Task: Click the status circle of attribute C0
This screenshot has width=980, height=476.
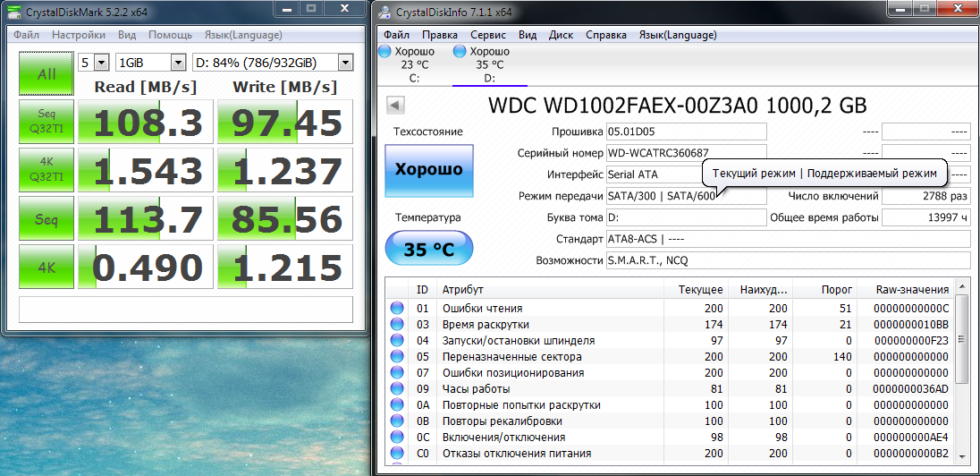Action: [x=397, y=453]
